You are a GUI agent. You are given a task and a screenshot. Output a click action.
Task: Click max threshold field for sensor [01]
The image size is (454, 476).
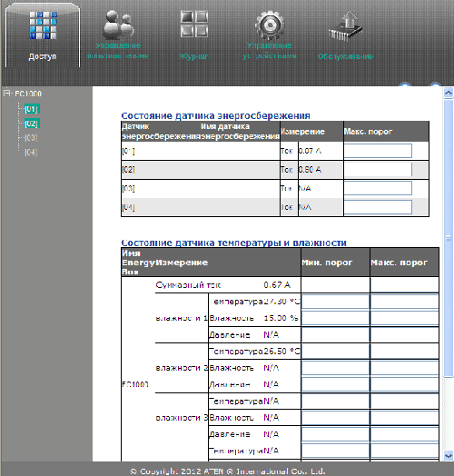(378, 151)
